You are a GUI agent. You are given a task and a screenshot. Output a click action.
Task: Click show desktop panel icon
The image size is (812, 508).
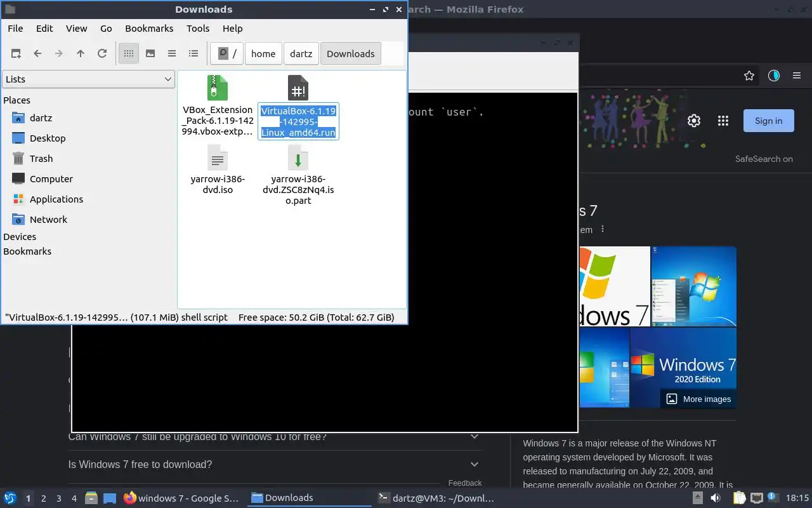click(110, 498)
